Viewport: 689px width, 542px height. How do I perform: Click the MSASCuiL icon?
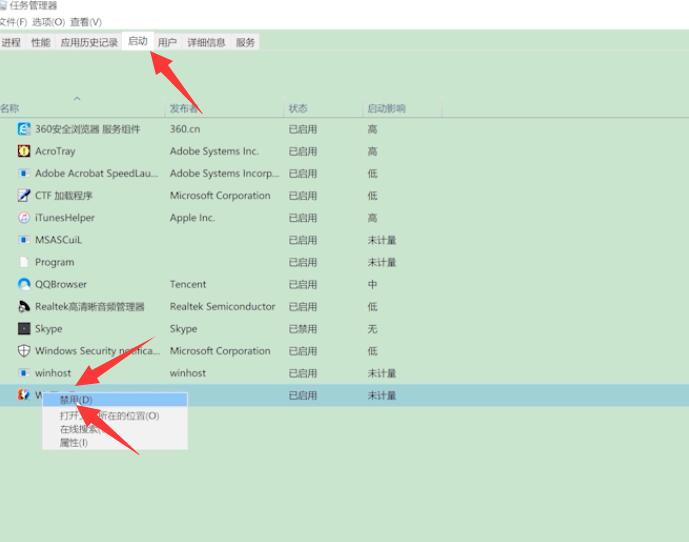coord(24,240)
